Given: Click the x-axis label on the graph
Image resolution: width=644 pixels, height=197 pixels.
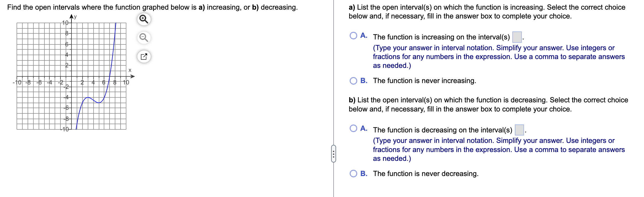Looking at the screenshot, I should [130, 70].
